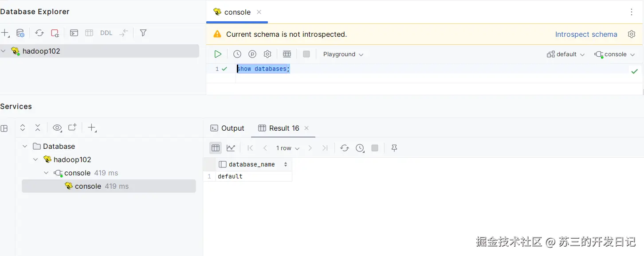Image resolution: width=644 pixels, height=256 pixels.
Task: Click the Introspect schema link
Action: [586, 34]
